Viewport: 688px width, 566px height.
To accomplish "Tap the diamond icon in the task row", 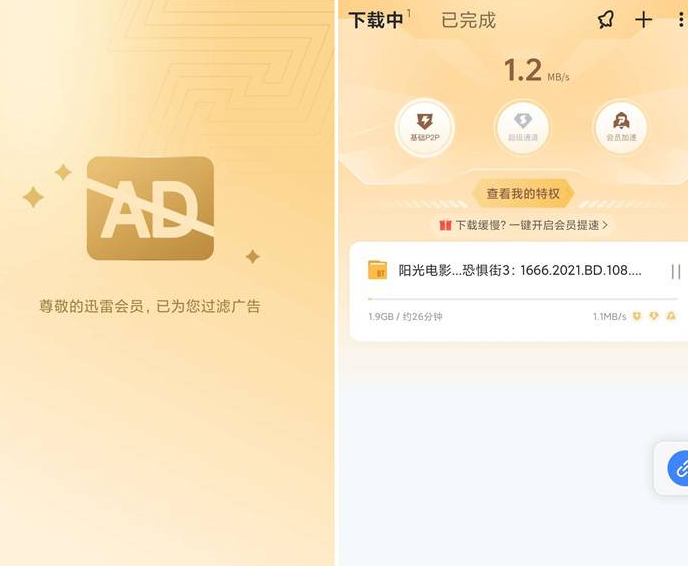I will [x=654, y=316].
